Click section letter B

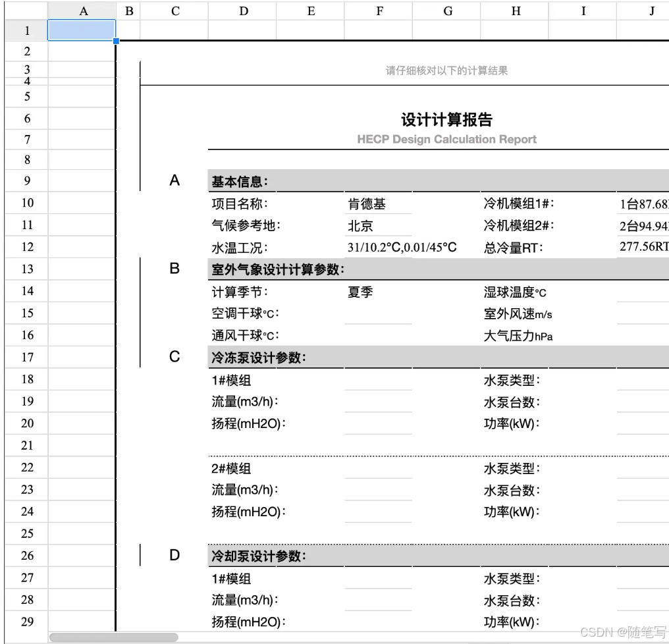click(174, 269)
